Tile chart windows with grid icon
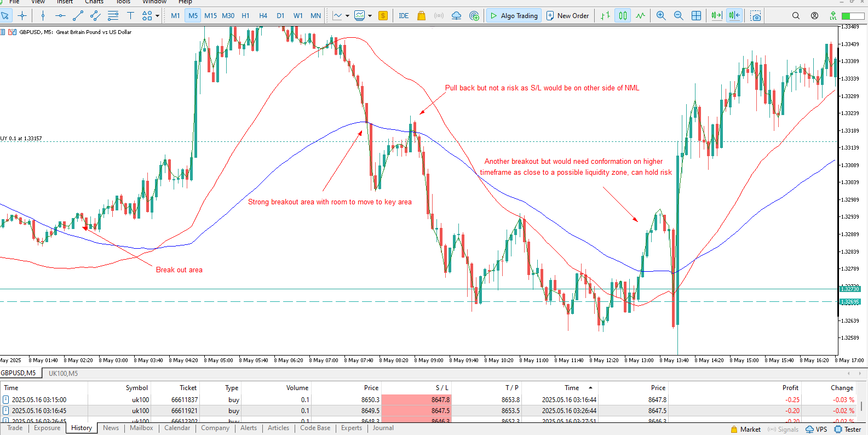The height and width of the screenshot is (435, 868). pos(696,16)
